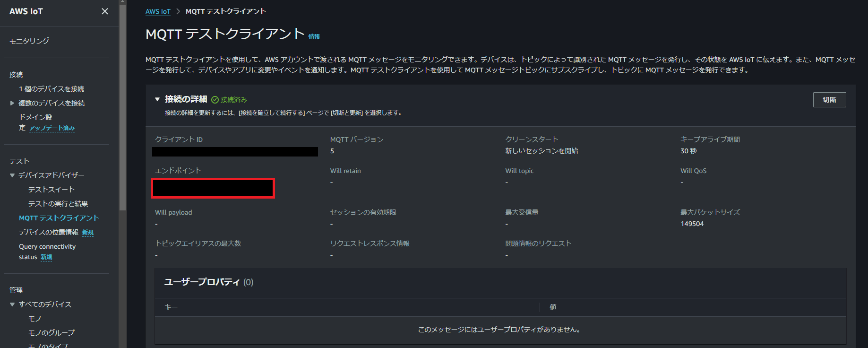Select 新しいセッションを開始 value text
This screenshot has height=348, width=868.
click(x=541, y=151)
